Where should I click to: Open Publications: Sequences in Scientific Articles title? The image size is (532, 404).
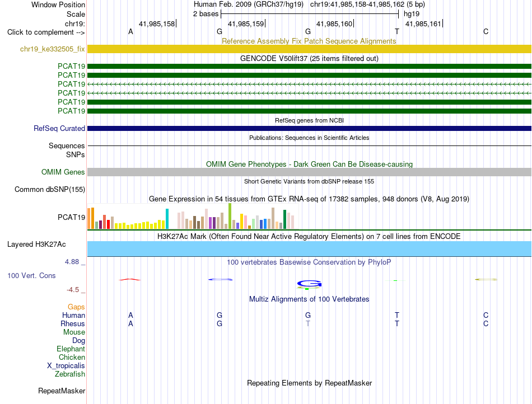click(x=309, y=138)
